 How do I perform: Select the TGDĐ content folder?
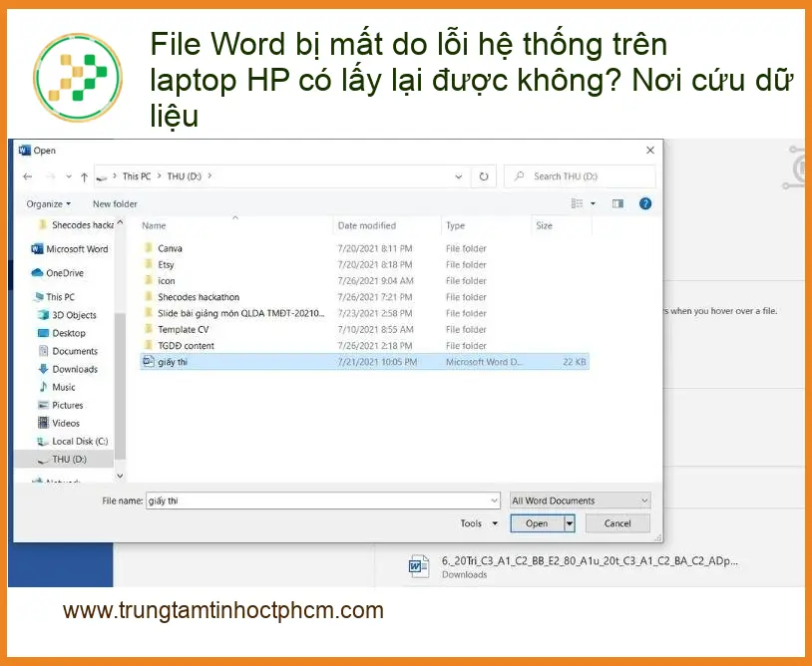tap(364, 346)
